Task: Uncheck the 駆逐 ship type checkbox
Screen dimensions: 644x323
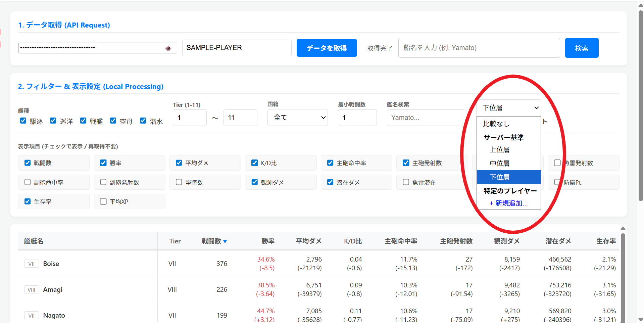Action: tap(23, 121)
